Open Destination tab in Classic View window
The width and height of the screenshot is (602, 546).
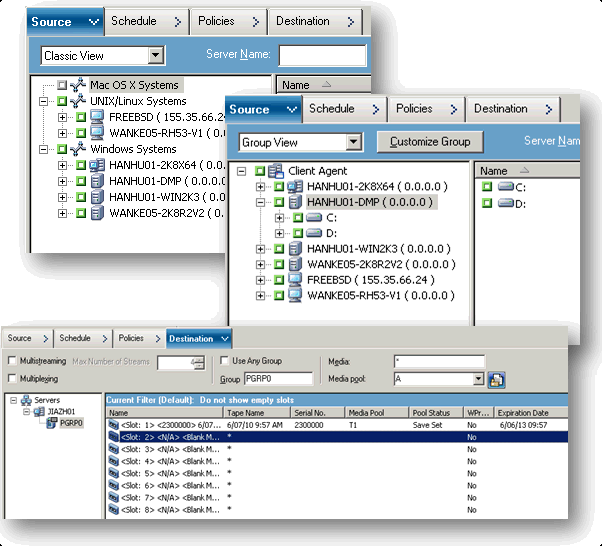pos(316,21)
